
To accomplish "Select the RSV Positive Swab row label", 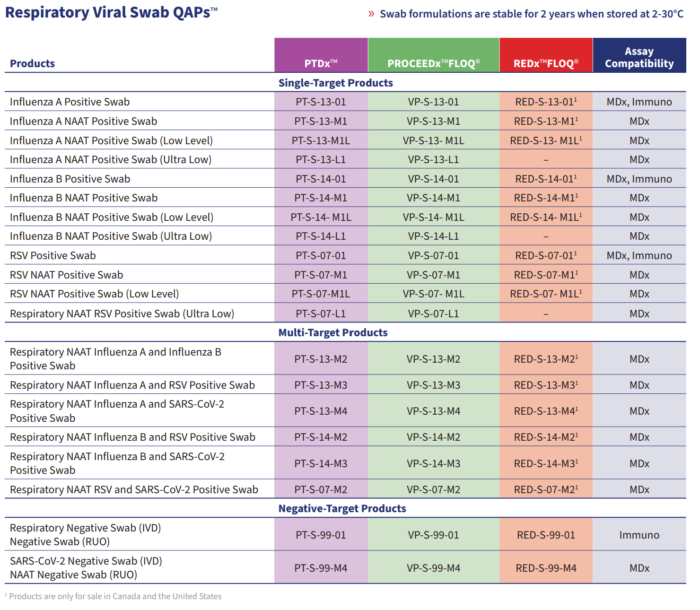I will (53, 255).
